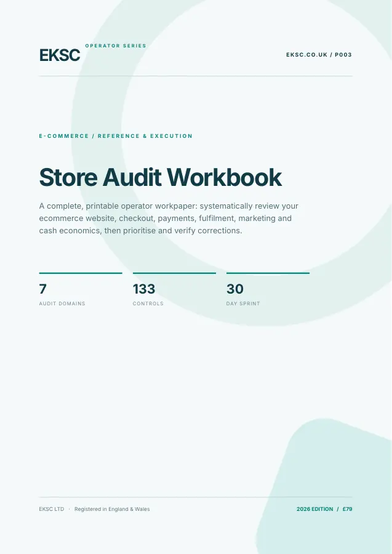Viewport: 392px width, 554px height.
Task: Select the E-COMMERCE / REFERENCE & EXECUTION tagline
Action: [116, 136]
